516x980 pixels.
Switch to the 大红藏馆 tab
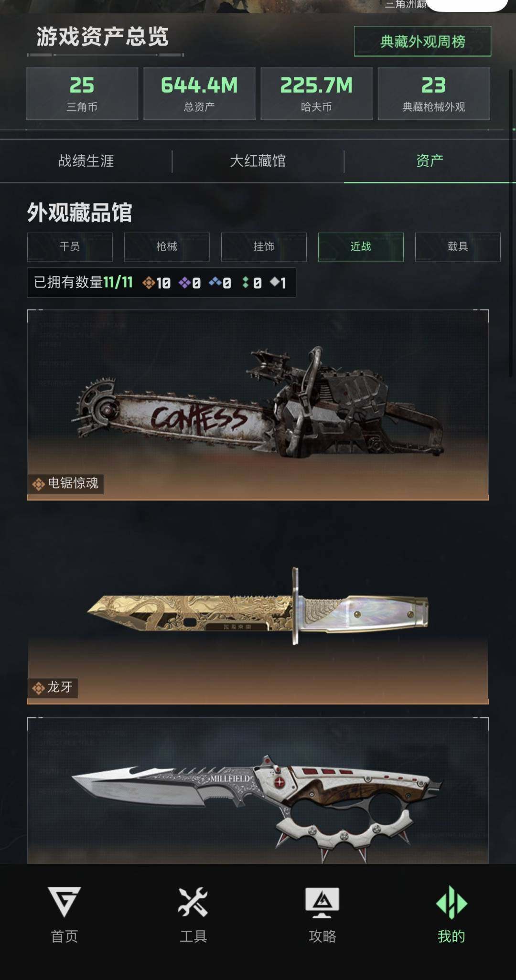coord(258,161)
